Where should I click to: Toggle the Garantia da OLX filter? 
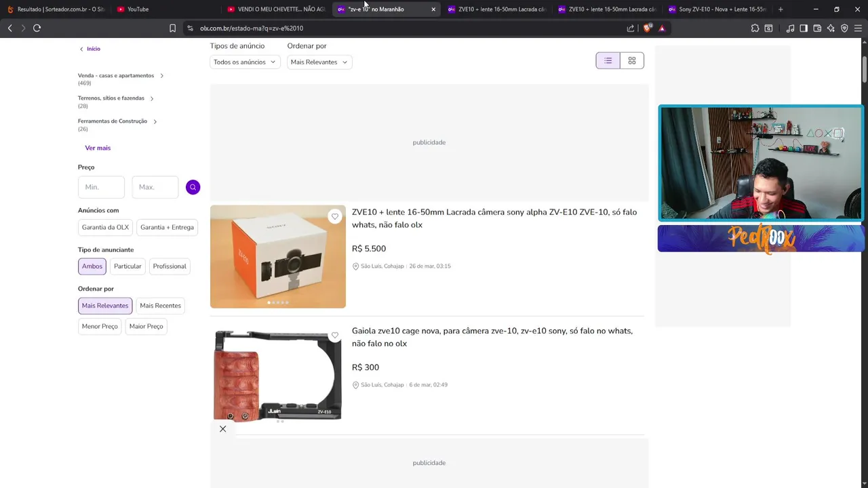(105, 227)
